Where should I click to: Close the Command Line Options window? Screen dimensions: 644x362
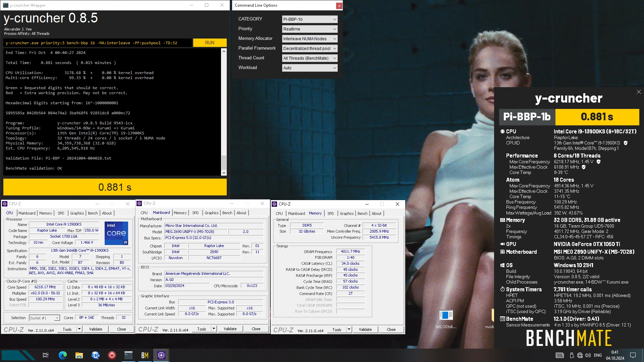click(x=339, y=5)
